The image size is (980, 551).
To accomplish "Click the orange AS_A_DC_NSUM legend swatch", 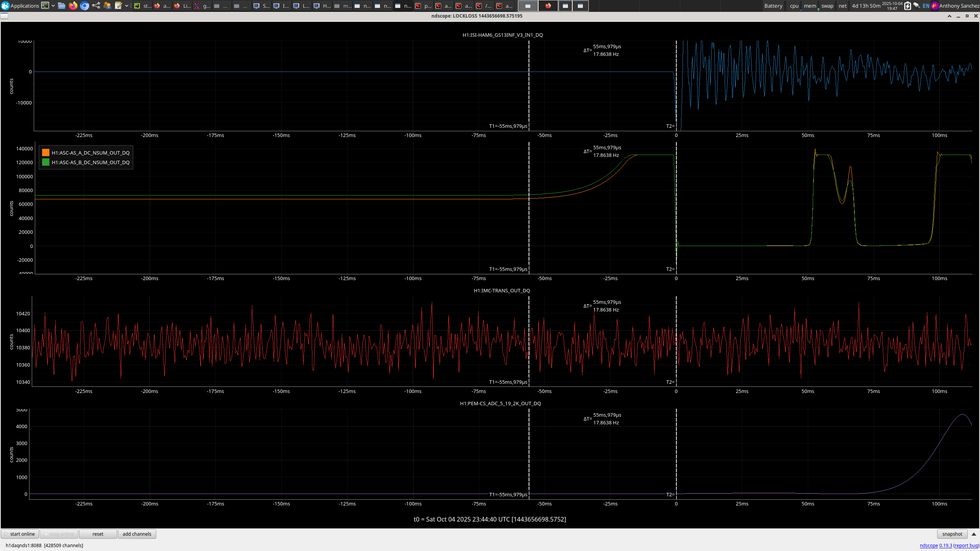I will [x=46, y=153].
